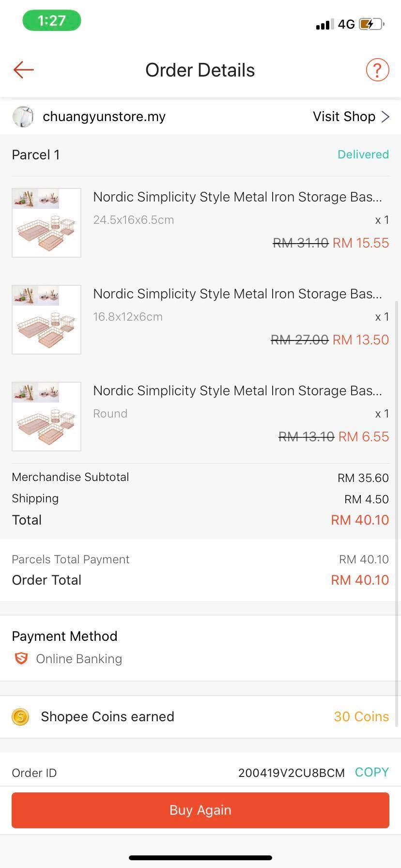Open thumbnail of Round storage basket
The height and width of the screenshot is (868, 401).
click(x=46, y=417)
